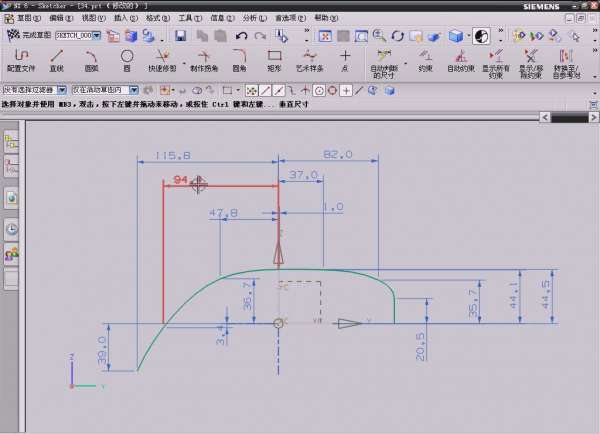Expand the selection scope dropdown

click(x=133, y=90)
